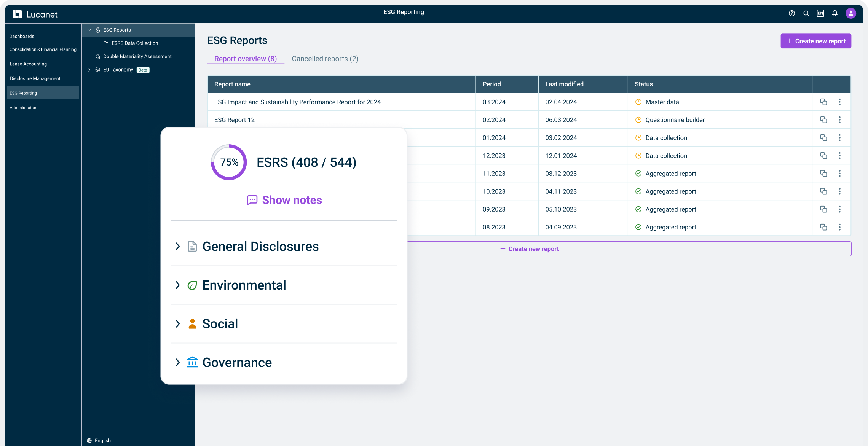Expand the Governance section
The width and height of the screenshot is (868, 446).
(177, 363)
